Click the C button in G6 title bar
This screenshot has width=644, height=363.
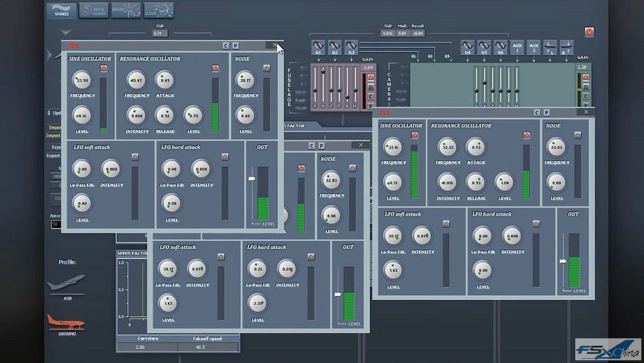point(226,46)
